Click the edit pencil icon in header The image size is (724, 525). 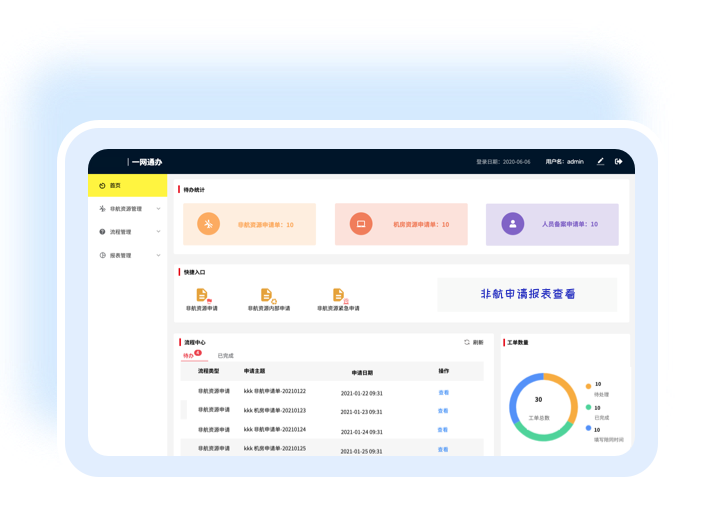601,161
